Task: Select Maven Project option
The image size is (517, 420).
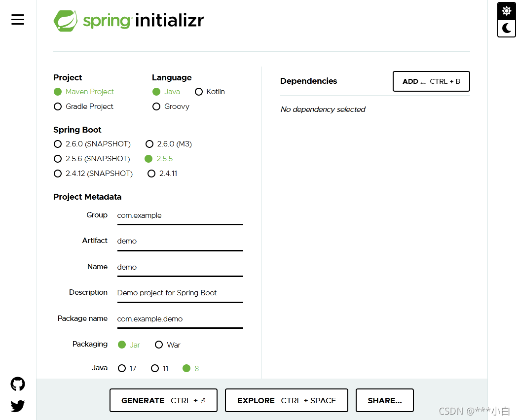Action: point(84,92)
